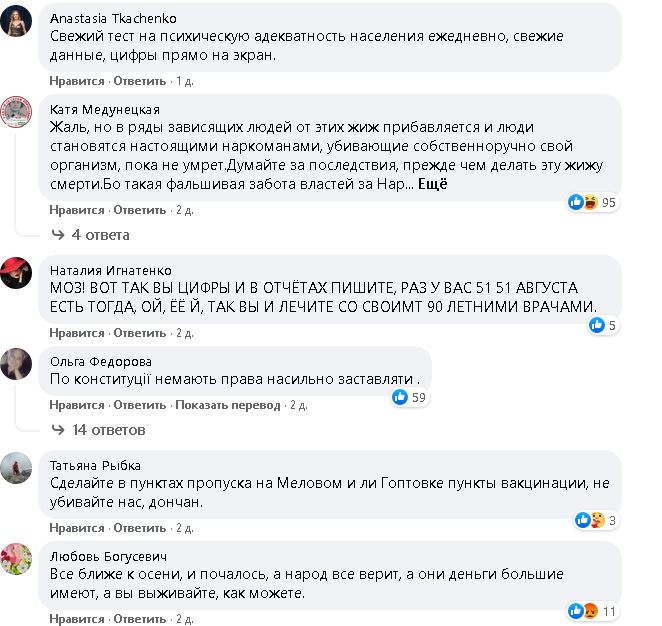
Task: Like Anastasia Tkachenko's comment via Нравится
Action: pos(77,80)
